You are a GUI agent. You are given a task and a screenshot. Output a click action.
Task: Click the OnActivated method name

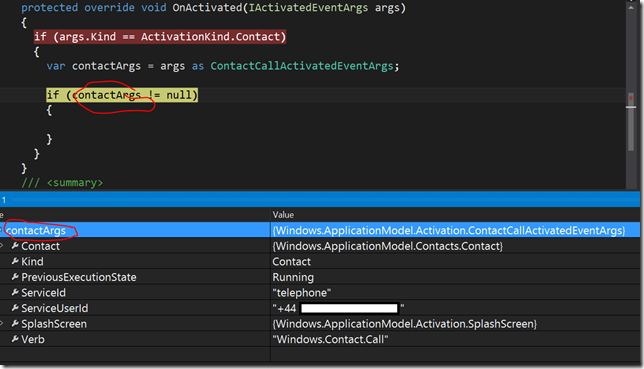pos(207,8)
